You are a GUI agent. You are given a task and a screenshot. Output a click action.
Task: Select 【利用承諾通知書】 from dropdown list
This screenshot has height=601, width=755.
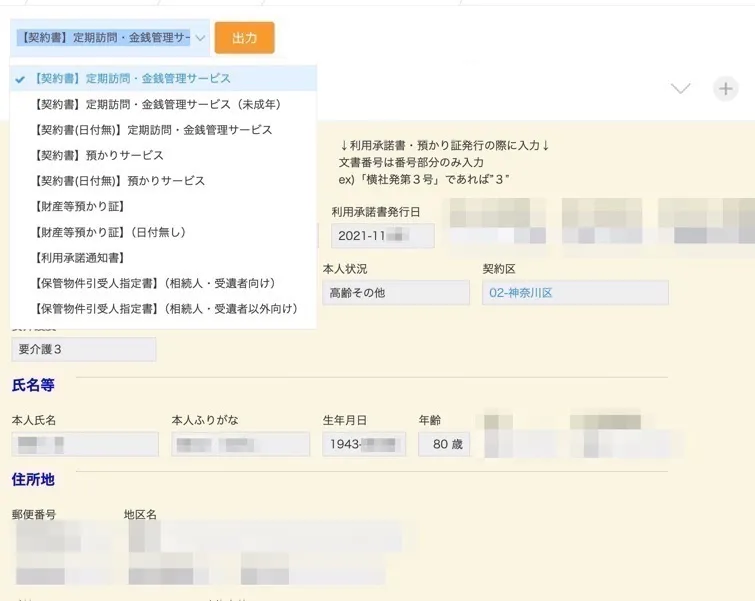pos(80,258)
